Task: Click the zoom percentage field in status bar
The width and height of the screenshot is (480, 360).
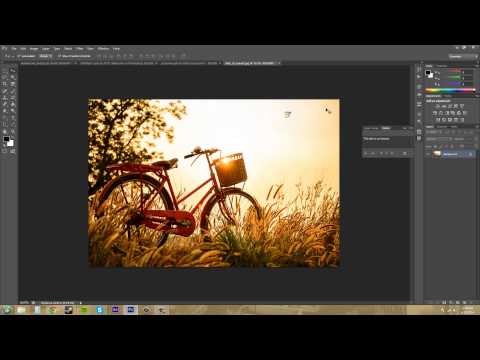Action: (x=24, y=303)
